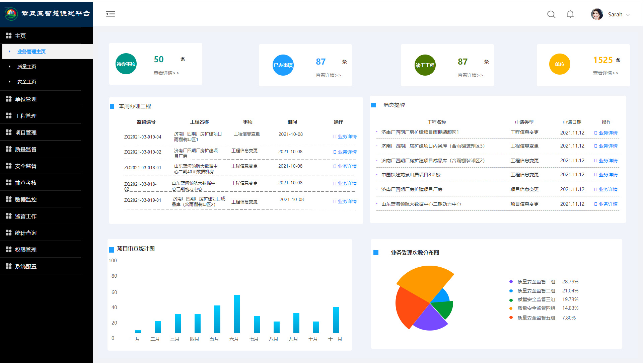The height and width of the screenshot is (363, 644).
Task: Open the notification bell icon
Action: tap(570, 14)
